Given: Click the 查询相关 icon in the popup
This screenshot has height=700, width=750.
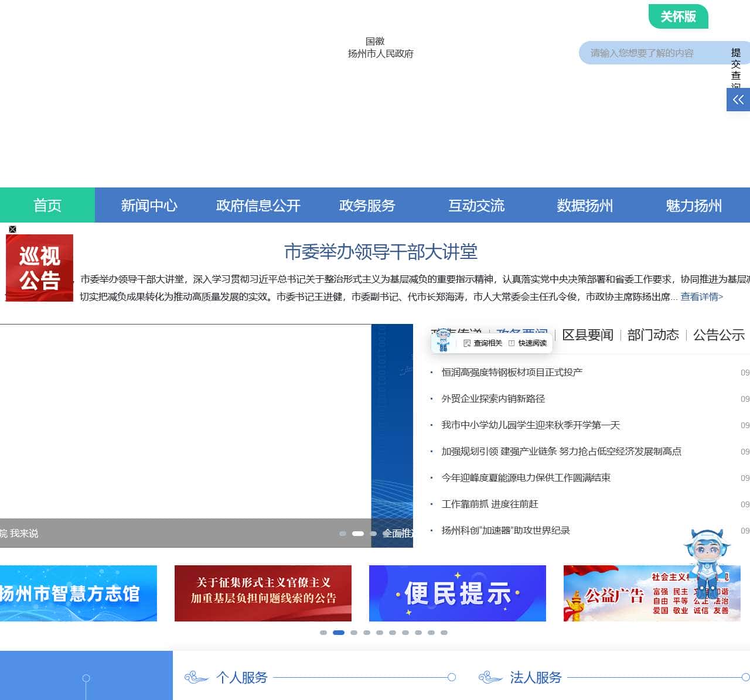Looking at the screenshot, I should [467, 343].
